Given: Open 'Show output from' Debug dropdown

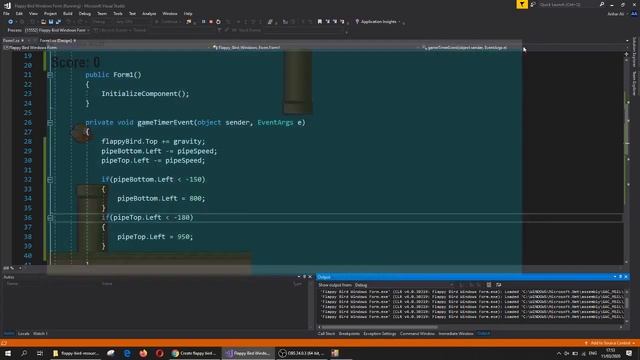Looking at the screenshot, I should [403, 285].
